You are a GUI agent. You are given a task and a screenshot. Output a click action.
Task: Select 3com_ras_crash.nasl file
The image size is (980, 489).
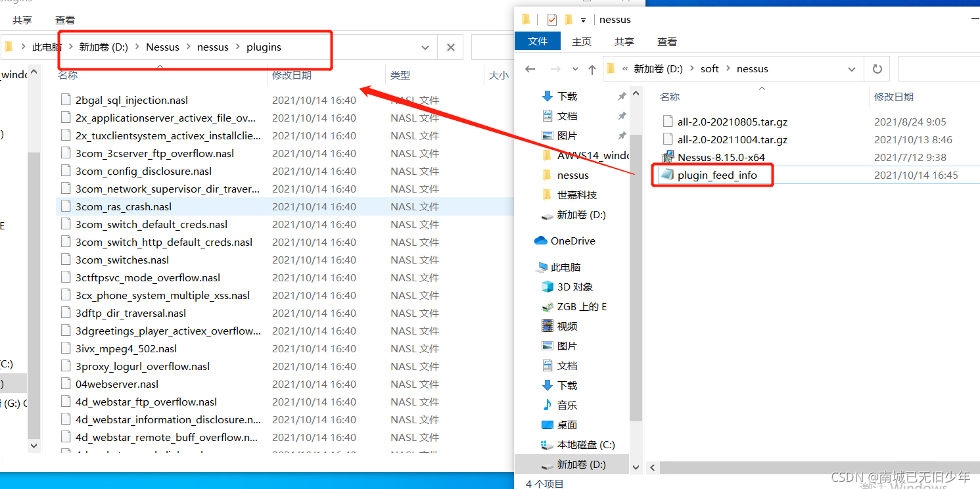[x=124, y=206]
